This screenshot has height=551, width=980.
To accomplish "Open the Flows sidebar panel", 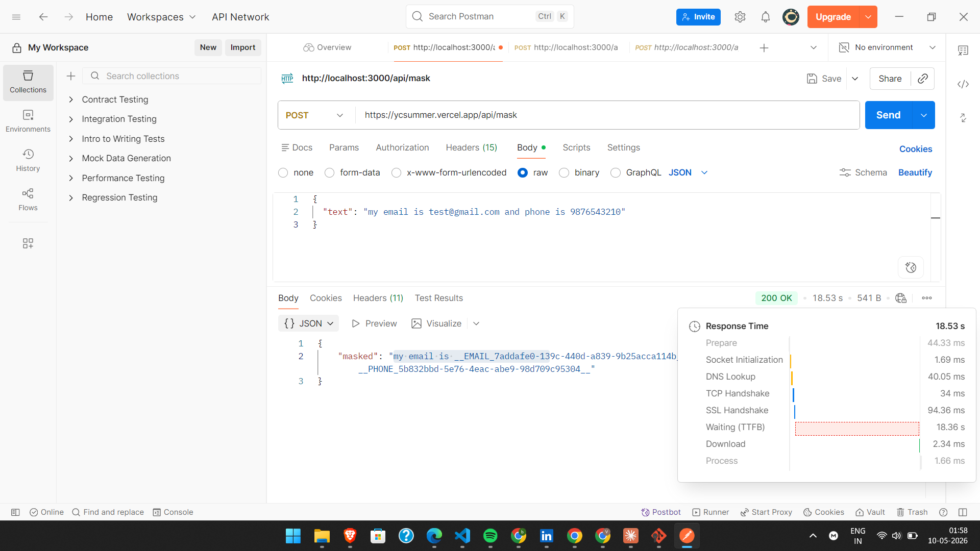I will (28, 200).
